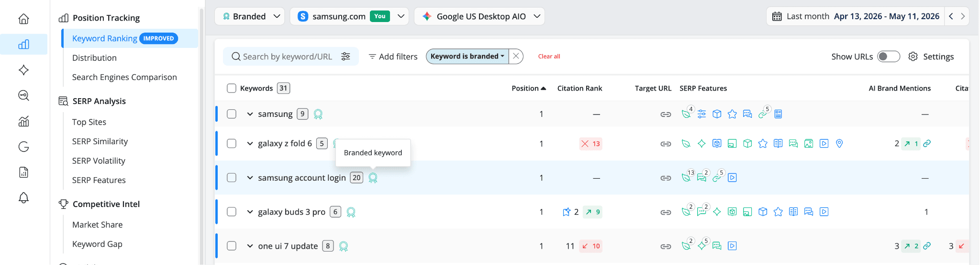Open the notifications bell icon in left rail

[x=23, y=198]
